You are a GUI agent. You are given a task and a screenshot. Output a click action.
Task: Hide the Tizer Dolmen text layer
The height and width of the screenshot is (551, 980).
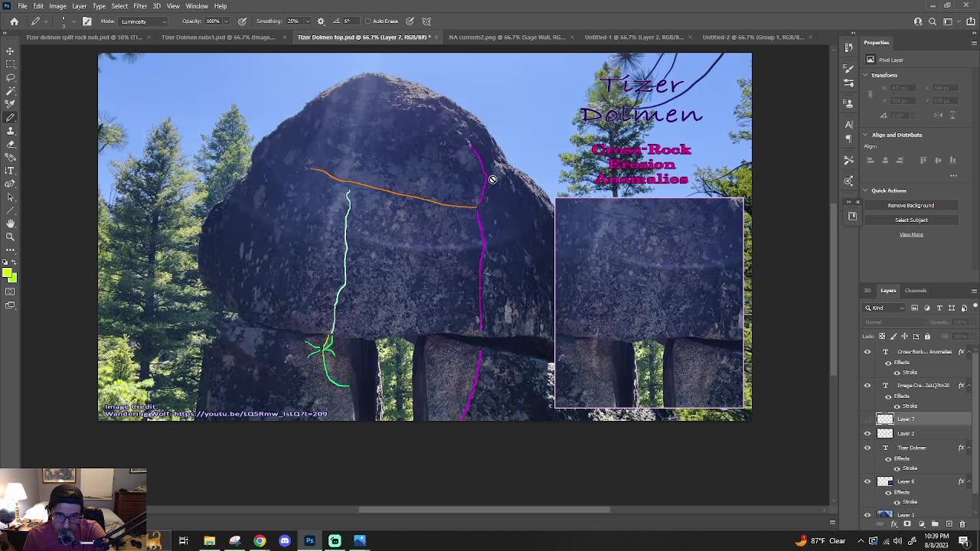[x=867, y=448]
